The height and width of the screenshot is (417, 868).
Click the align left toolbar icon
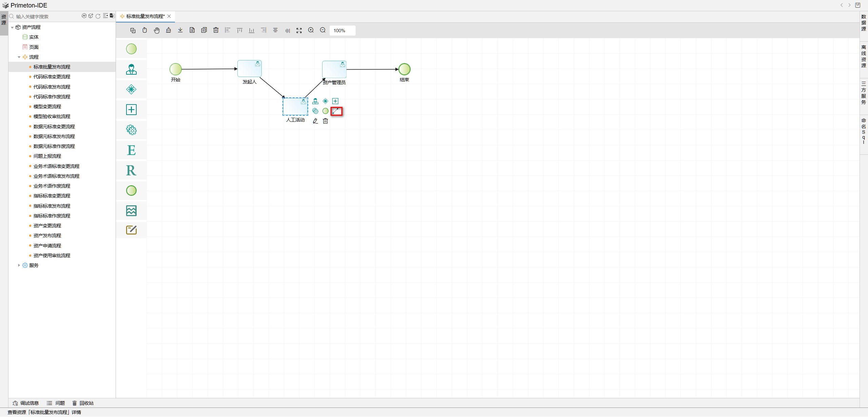[228, 31]
